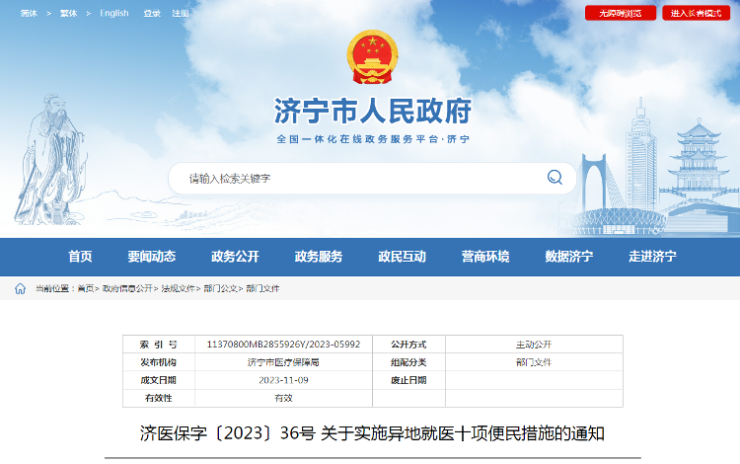The width and height of the screenshot is (740, 464).
Task: Click the national emblem logo
Action: coord(372,57)
